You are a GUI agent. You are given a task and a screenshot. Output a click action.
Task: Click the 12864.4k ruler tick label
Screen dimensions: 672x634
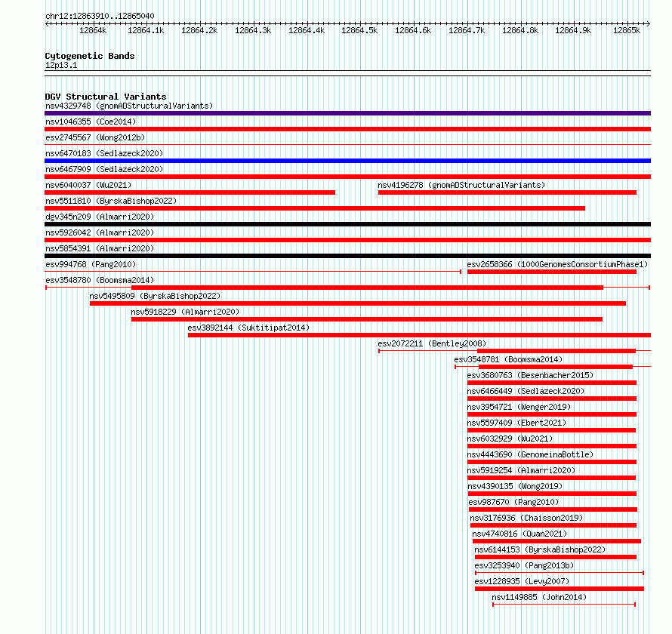pyautogui.click(x=307, y=30)
